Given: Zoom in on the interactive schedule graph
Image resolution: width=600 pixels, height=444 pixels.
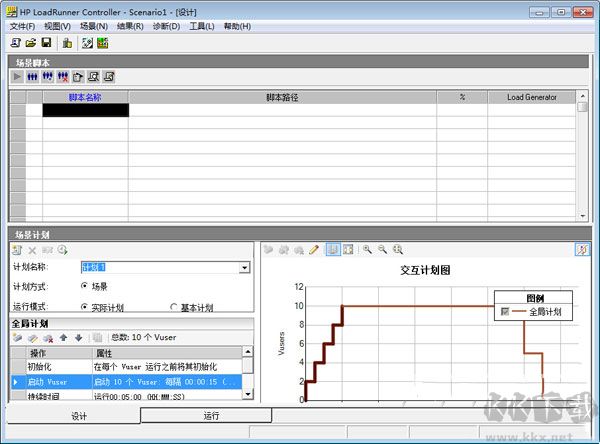Looking at the screenshot, I should 367,250.
